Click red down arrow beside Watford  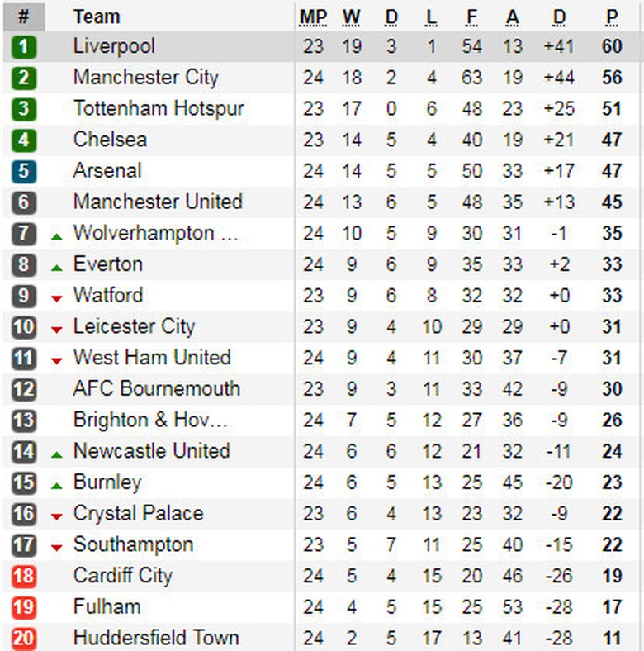[x=56, y=298]
